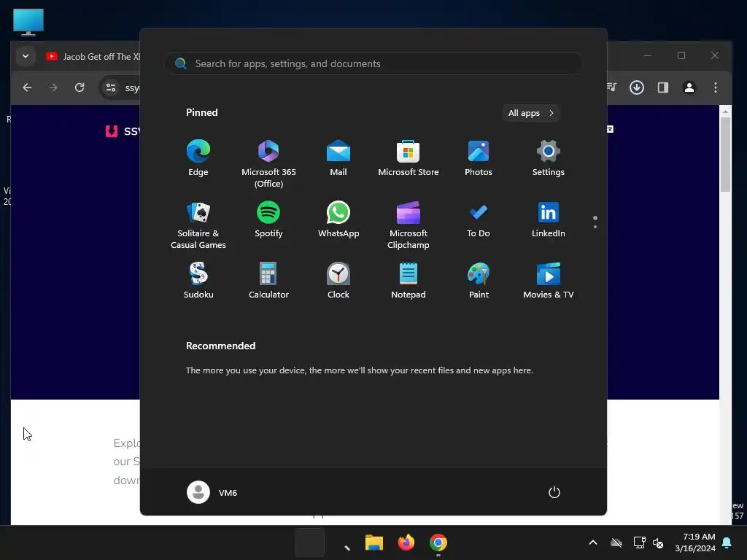Image resolution: width=747 pixels, height=560 pixels.
Task: Launch Sudoku game
Action: [x=198, y=281]
